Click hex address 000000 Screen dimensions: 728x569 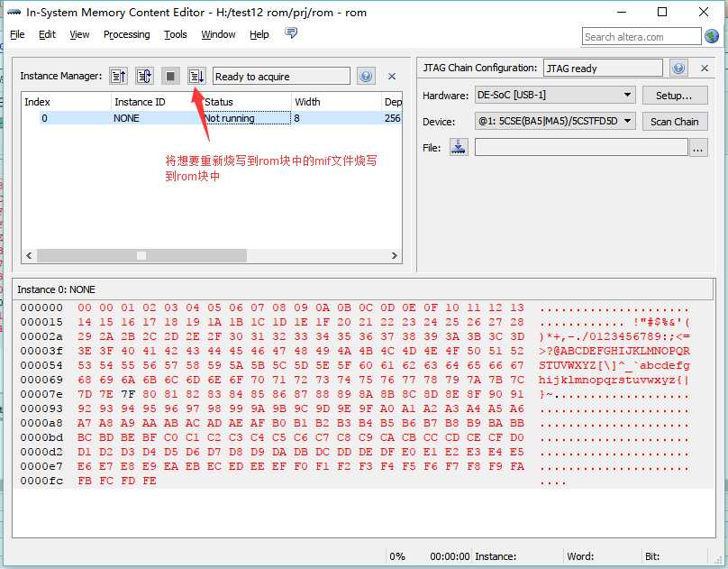click(x=41, y=307)
